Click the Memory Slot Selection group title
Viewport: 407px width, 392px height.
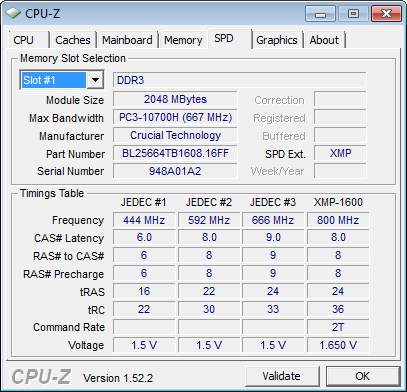73,58
